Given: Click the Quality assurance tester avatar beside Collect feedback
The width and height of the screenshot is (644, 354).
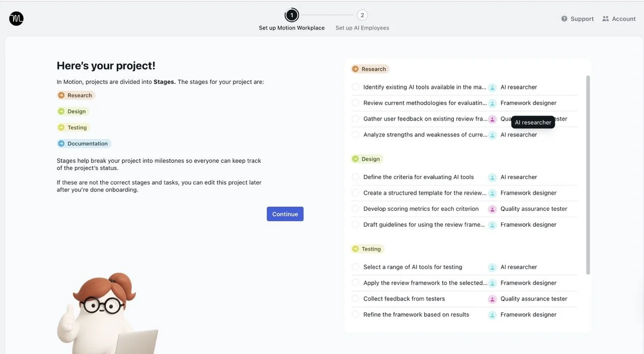Looking at the screenshot, I should coord(492,299).
